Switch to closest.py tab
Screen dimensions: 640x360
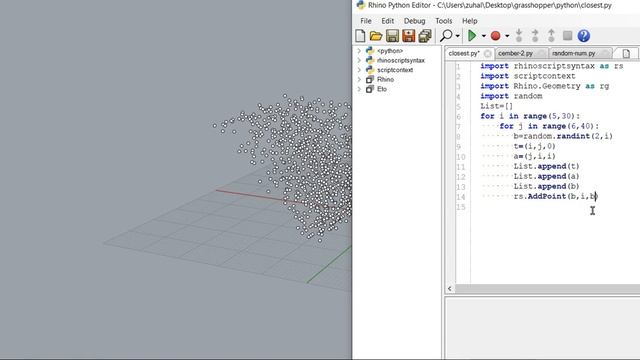click(x=464, y=53)
